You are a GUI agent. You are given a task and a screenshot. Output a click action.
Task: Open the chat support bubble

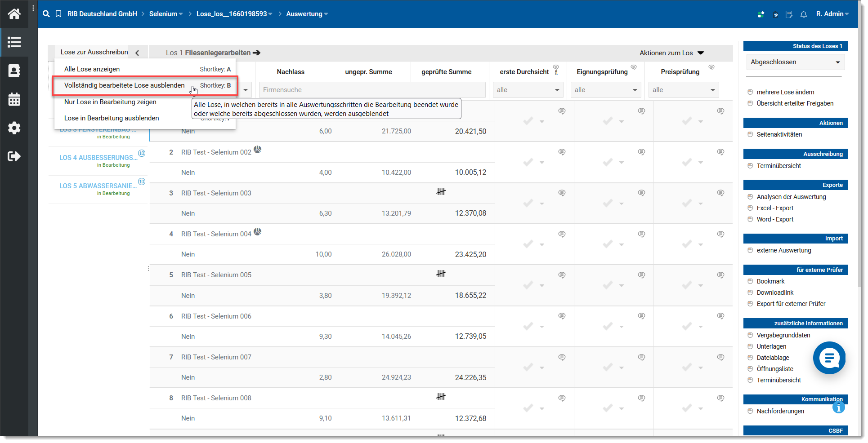pyautogui.click(x=829, y=358)
